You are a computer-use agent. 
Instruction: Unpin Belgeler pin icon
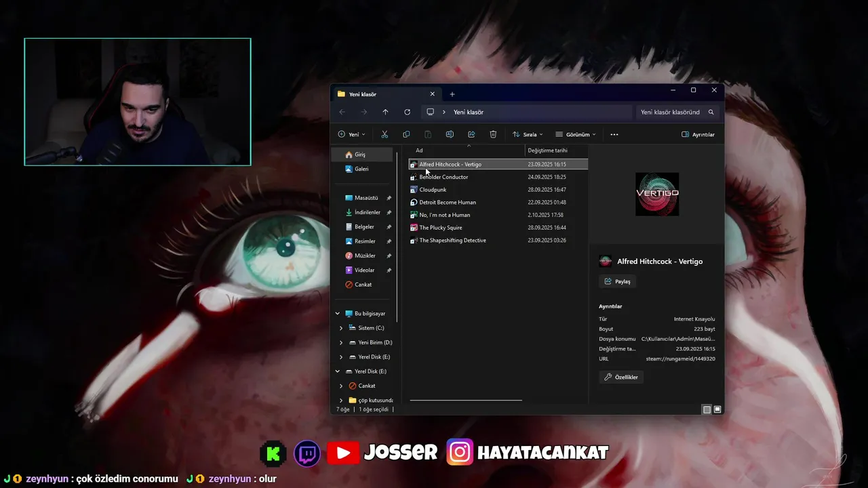pyautogui.click(x=389, y=227)
